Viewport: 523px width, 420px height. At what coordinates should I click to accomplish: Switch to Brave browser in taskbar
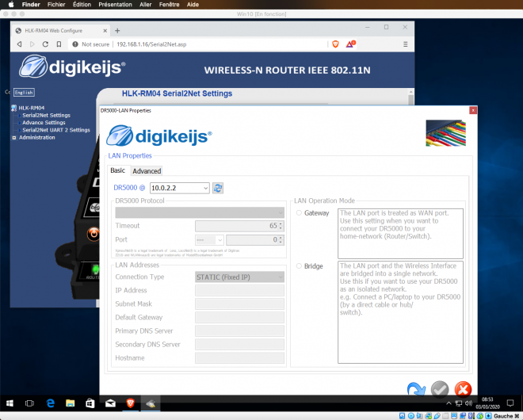(x=131, y=403)
